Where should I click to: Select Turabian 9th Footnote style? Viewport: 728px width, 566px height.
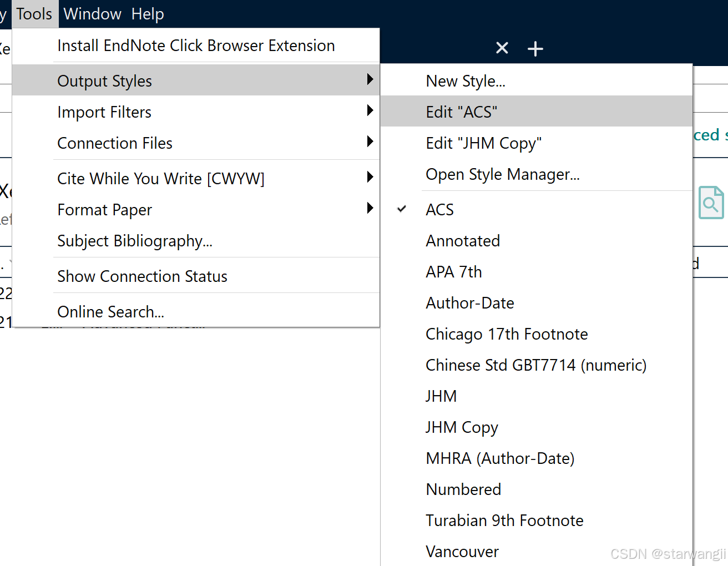[537, 520]
